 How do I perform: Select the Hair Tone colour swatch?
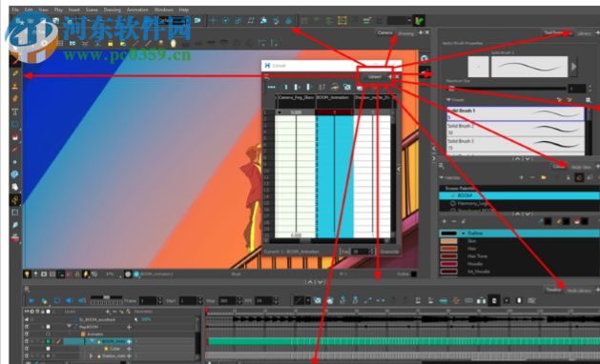tap(448, 256)
